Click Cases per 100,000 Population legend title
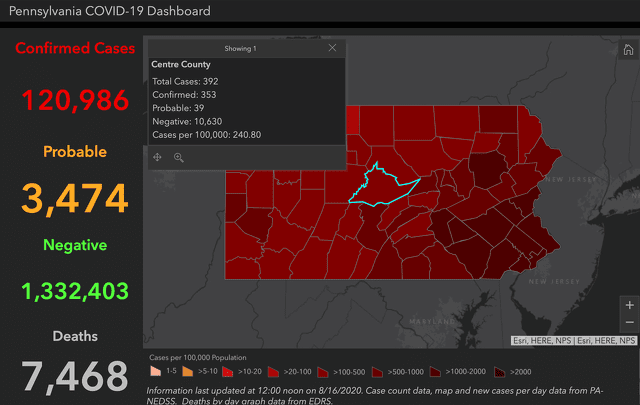The image size is (640, 405). 198,358
